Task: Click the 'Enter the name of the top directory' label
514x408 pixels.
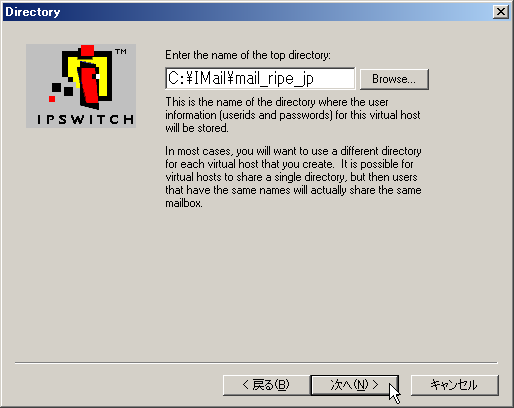Action: point(248,55)
